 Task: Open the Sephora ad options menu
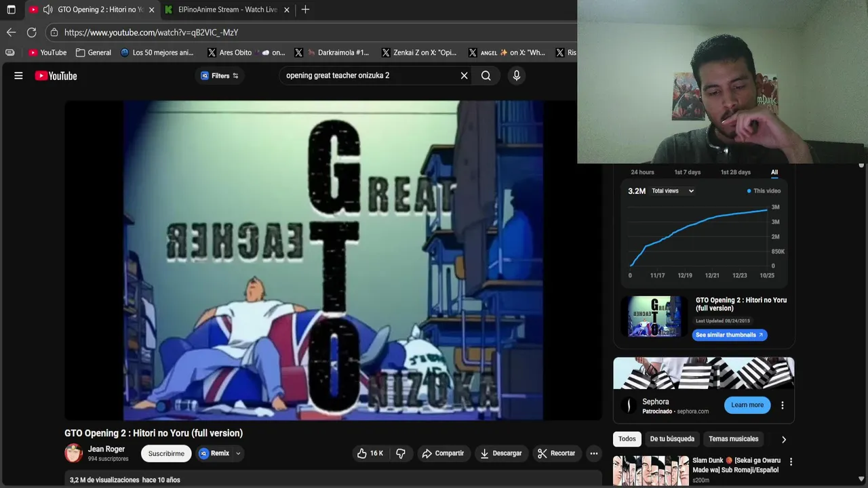[783, 405]
